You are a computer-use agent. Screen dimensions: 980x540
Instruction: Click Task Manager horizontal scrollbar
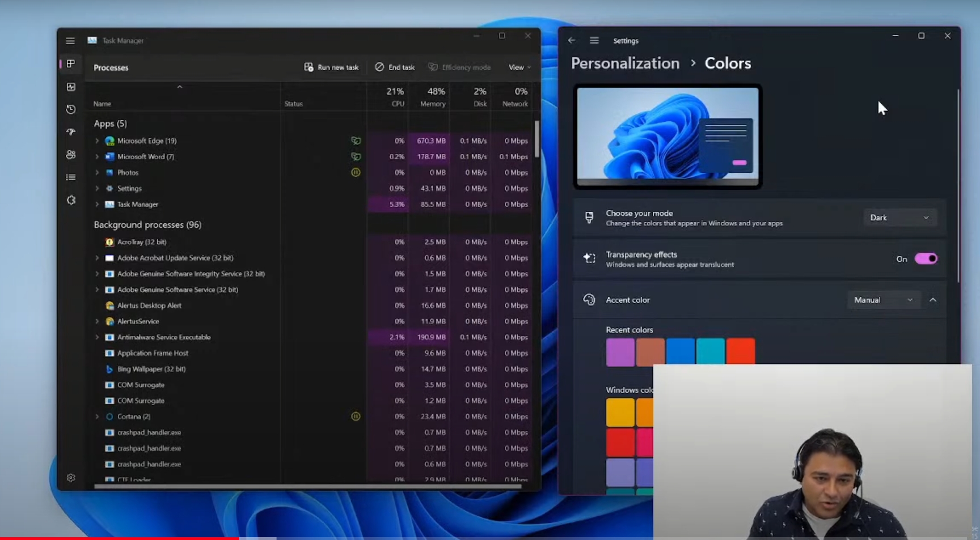tap(307, 486)
